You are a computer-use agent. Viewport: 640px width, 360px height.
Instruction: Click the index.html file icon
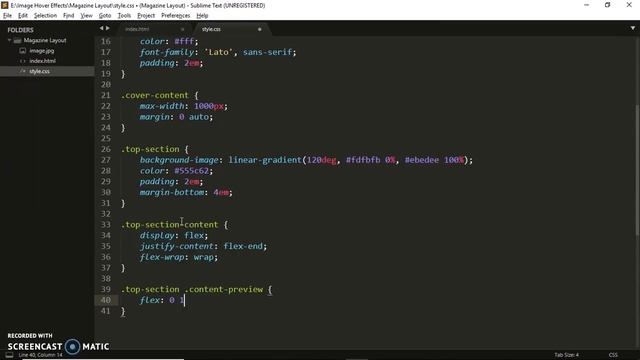point(22,61)
